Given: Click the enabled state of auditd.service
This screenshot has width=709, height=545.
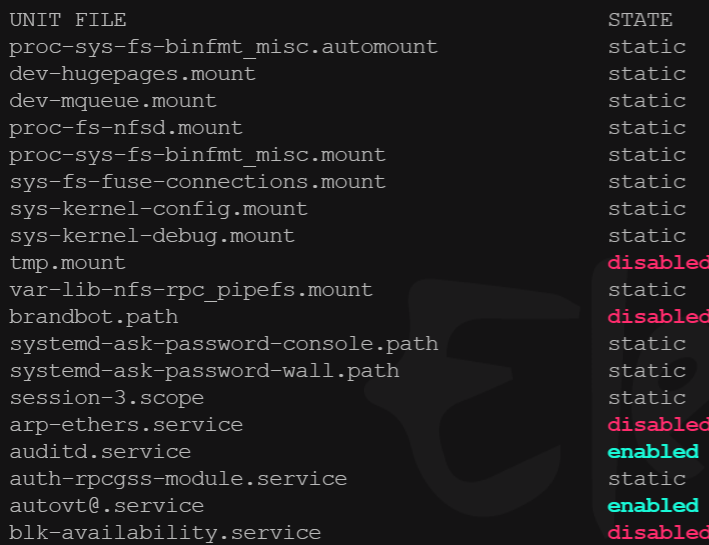Looking at the screenshot, I should tap(653, 452).
